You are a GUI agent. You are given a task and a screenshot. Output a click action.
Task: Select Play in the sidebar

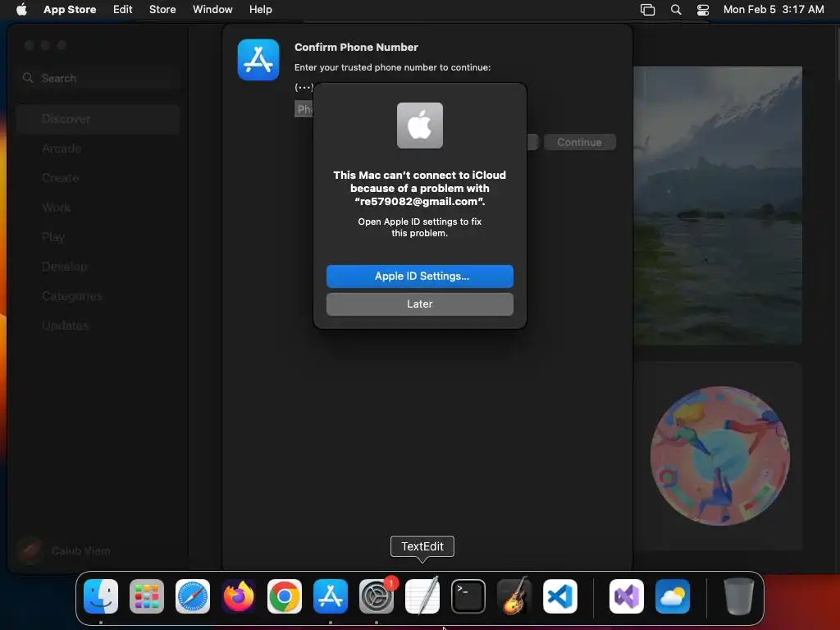pyautogui.click(x=98, y=237)
